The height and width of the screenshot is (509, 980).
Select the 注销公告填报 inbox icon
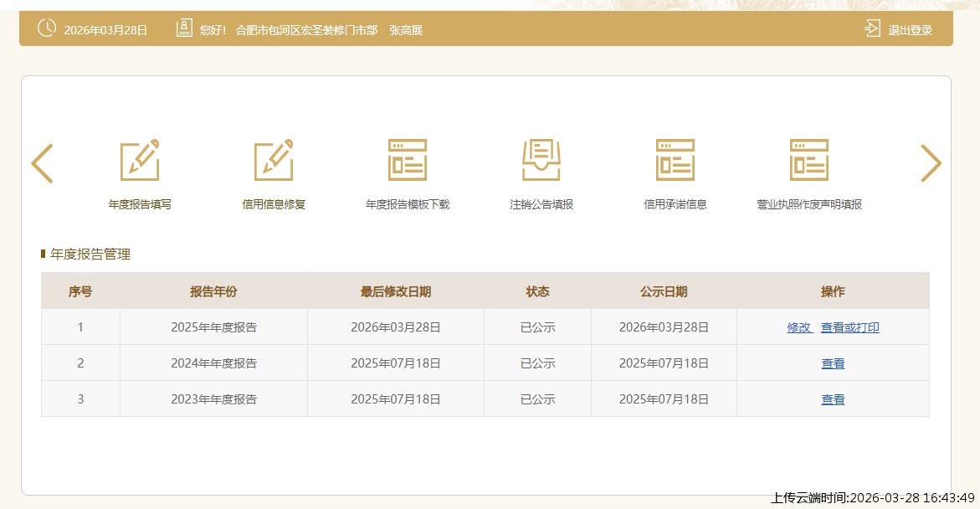[541, 161]
